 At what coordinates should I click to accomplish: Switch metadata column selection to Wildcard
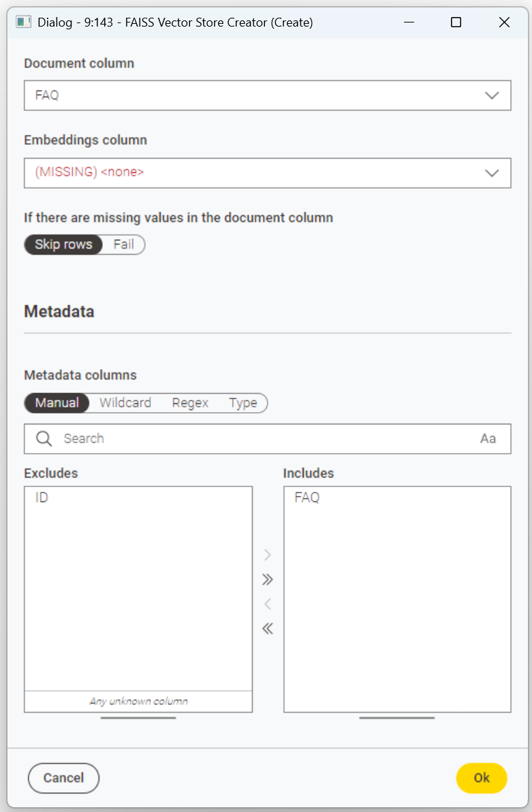[x=125, y=403]
